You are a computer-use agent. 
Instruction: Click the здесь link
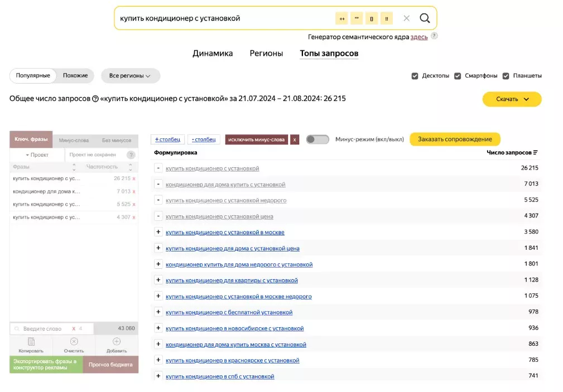pyautogui.click(x=419, y=37)
